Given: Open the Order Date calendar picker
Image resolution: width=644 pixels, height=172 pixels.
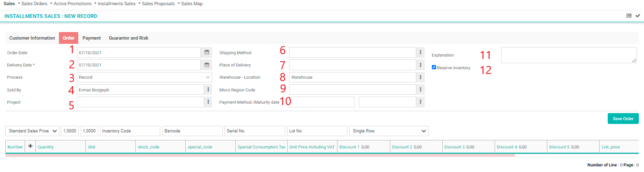Looking at the screenshot, I should tap(206, 52).
